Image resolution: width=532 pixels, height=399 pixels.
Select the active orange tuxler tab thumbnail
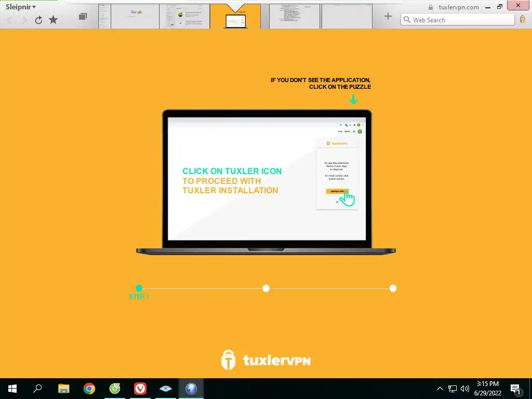[x=235, y=16]
